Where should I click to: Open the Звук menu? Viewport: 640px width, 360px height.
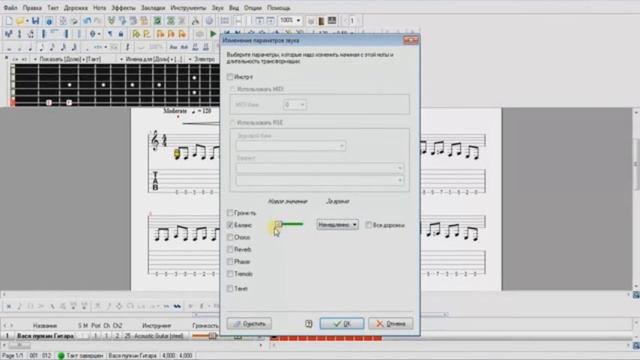[x=218, y=8]
